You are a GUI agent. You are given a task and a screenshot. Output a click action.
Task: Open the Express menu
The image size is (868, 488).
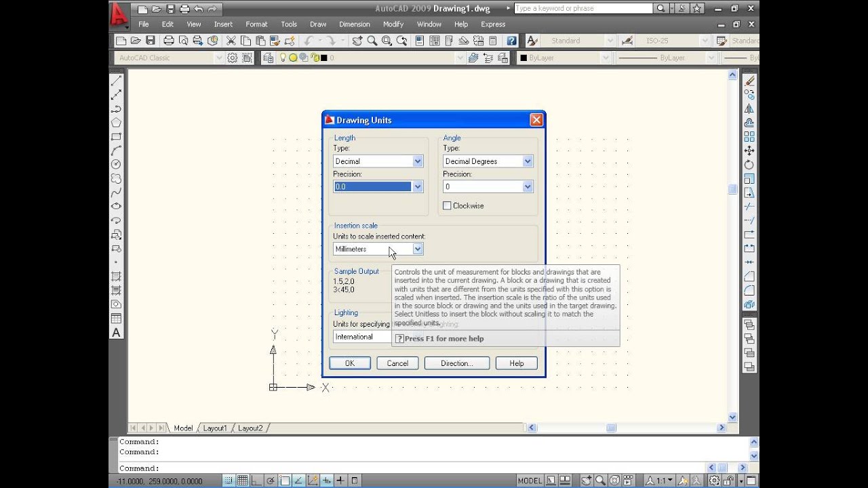493,24
